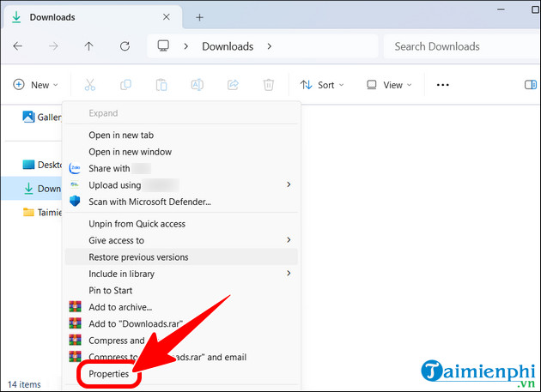Open Gallery in the navigation pane
The height and width of the screenshot is (392, 541).
coord(41,118)
